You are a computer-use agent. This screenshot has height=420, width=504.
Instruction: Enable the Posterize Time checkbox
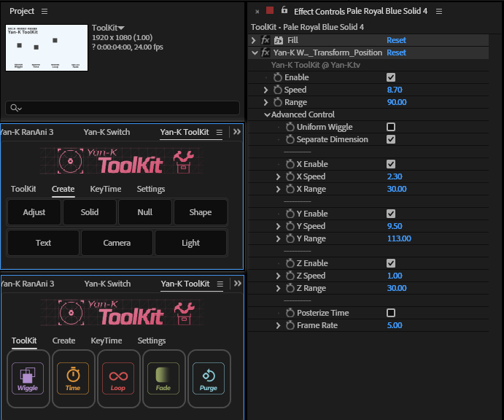[391, 313]
